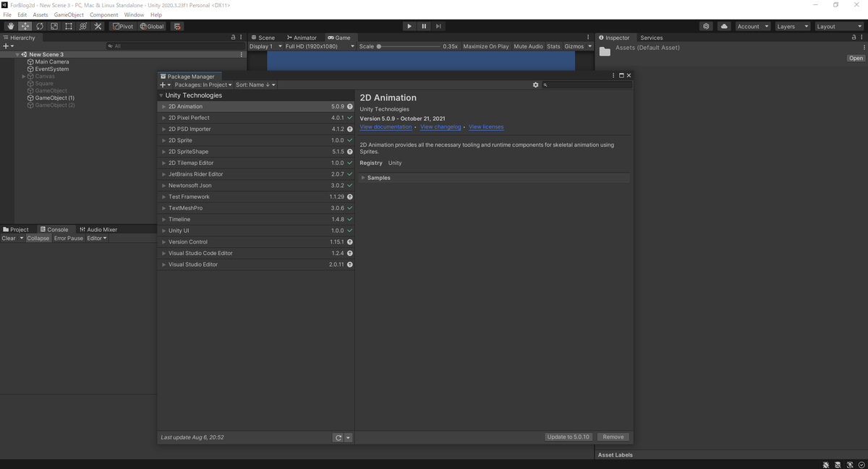This screenshot has height=469, width=868.
Task: Select the Scale tool
Action: pos(54,26)
